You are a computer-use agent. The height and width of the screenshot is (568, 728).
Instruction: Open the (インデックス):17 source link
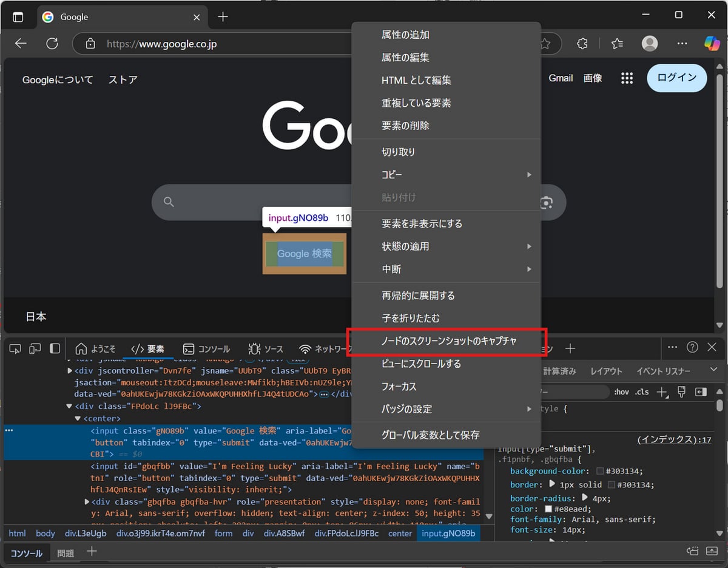pyautogui.click(x=674, y=439)
